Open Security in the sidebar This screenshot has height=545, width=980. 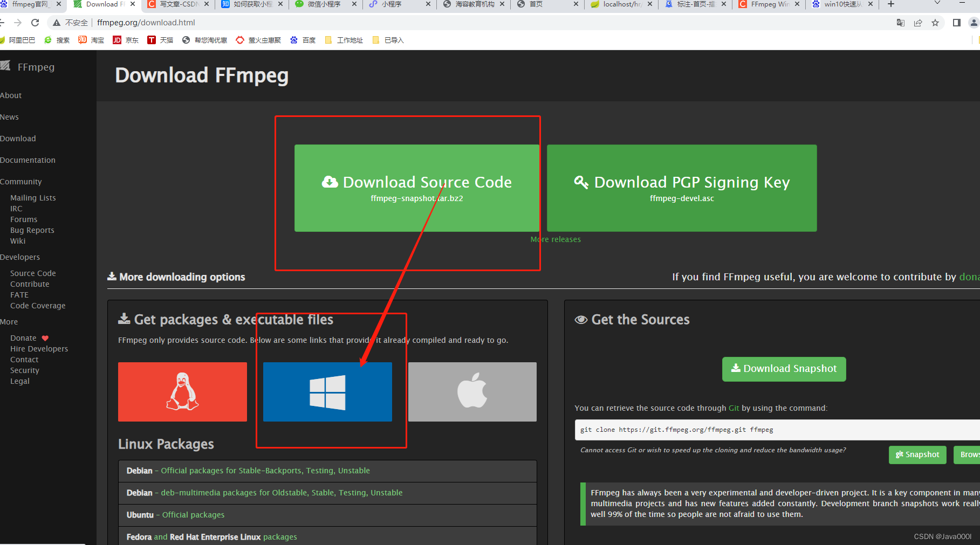pyautogui.click(x=25, y=370)
